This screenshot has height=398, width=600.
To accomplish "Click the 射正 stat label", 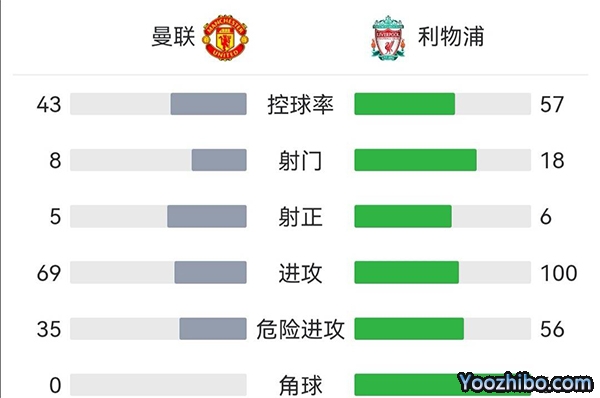I will pyautogui.click(x=300, y=217).
